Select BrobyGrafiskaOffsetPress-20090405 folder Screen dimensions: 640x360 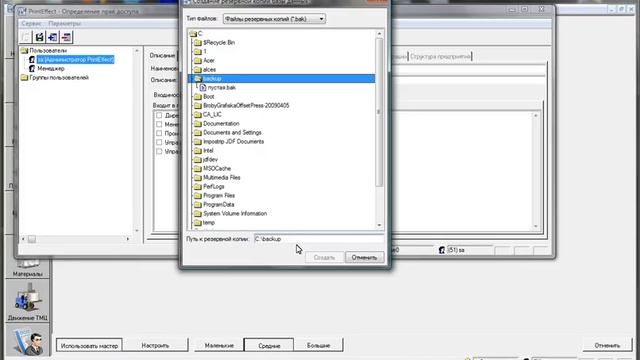(x=246, y=105)
